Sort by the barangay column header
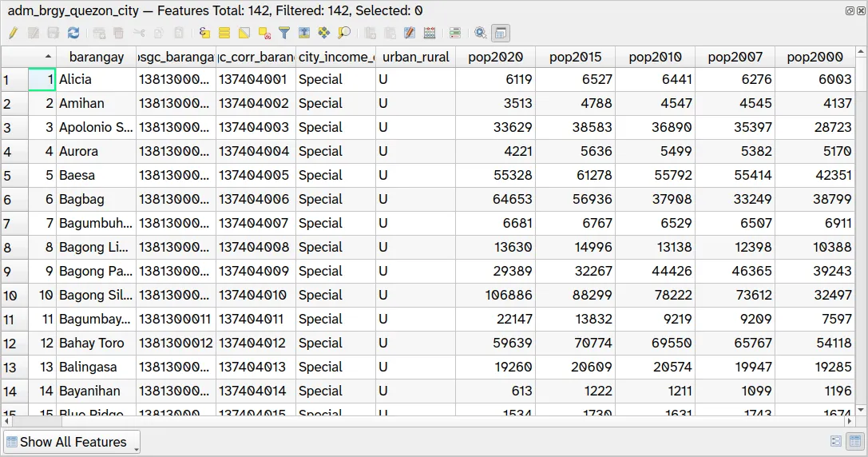868x457 pixels. click(x=96, y=57)
